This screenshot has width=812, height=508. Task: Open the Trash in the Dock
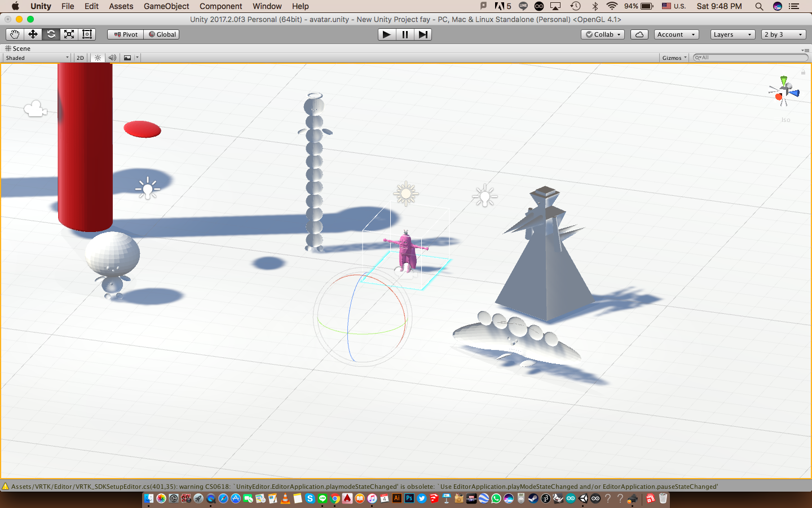[663, 498]
